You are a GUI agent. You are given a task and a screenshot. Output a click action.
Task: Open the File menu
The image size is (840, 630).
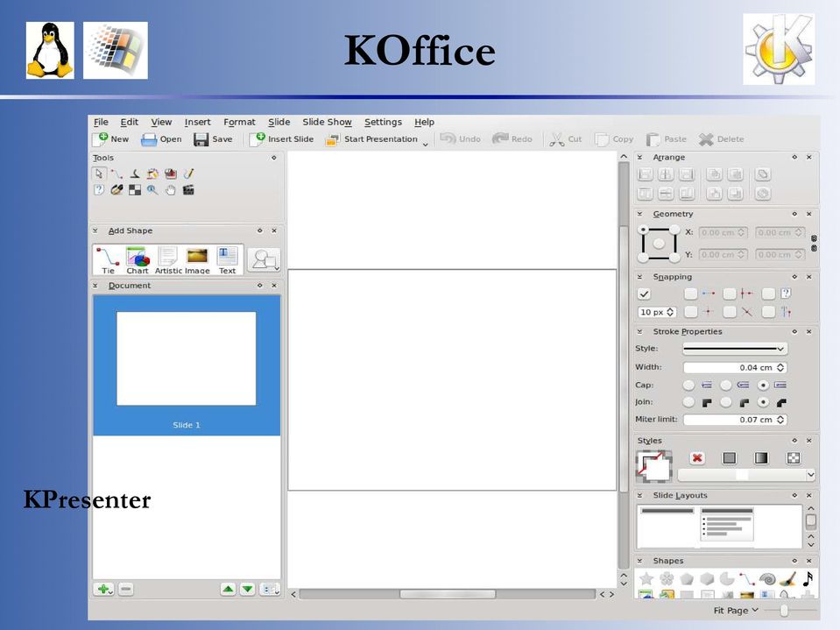101,122
